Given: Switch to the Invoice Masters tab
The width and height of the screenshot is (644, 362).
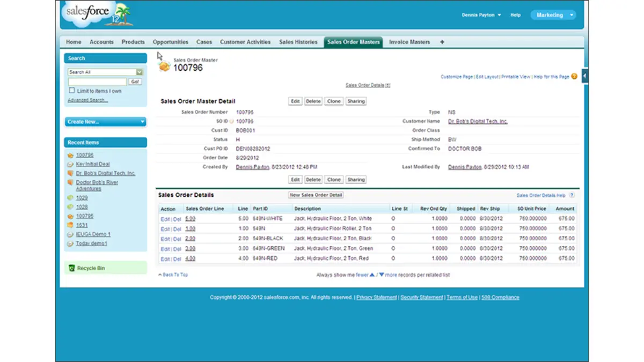Looking at the screenshot, I should coord(409,42).
